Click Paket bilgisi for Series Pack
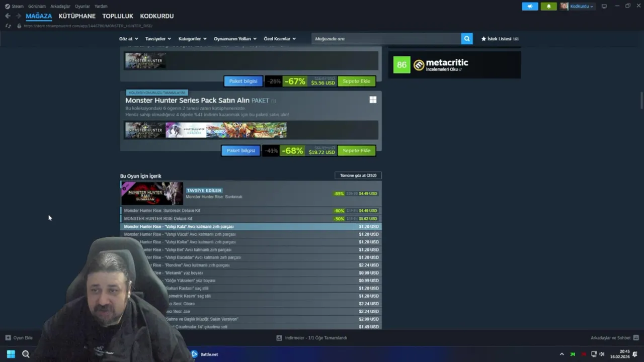Viewport: 644px width, 362px height. [240, 150]
